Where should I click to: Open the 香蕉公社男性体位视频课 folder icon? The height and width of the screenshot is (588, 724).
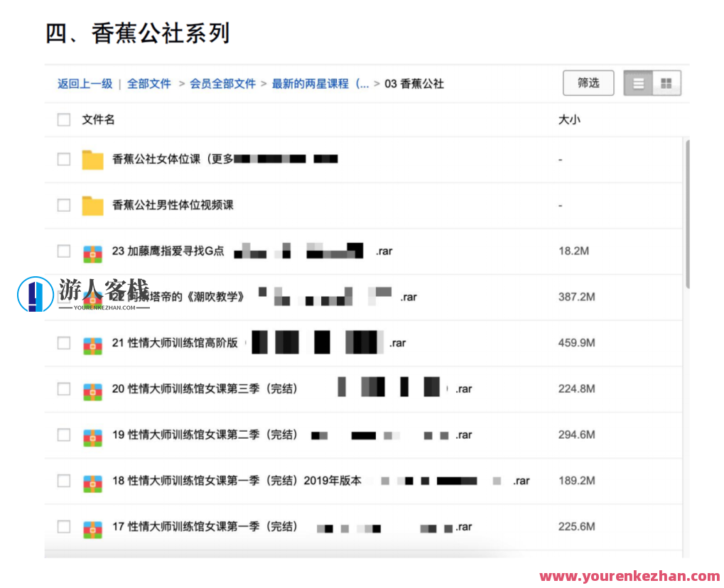click(x=91, y=205)
